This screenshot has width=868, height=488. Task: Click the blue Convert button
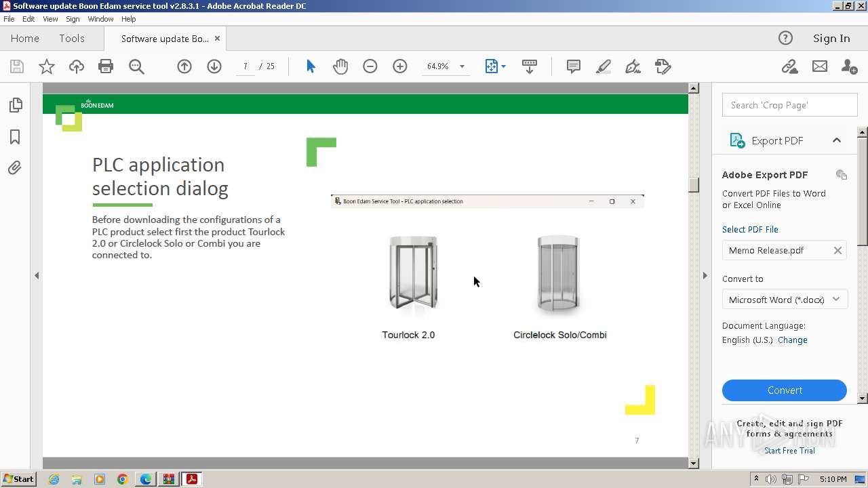pos(785,390)
